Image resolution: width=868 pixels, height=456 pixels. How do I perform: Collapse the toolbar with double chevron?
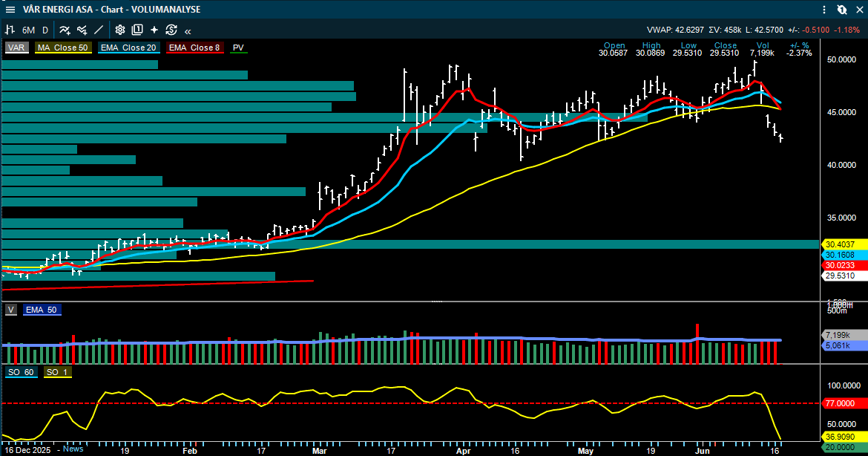[x=188, y=31]
